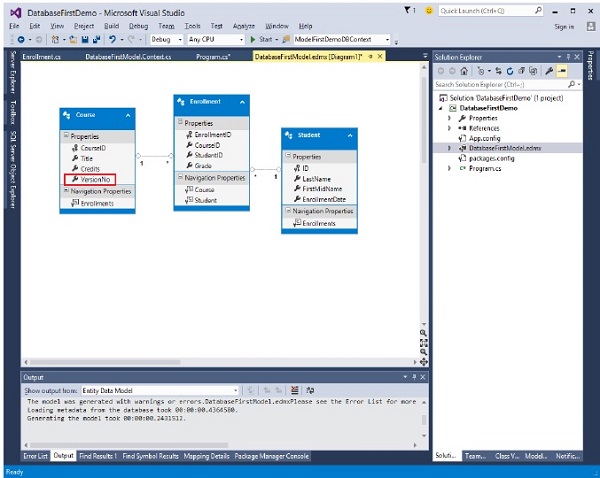
Task: Click the Sign in link
Action: (x=564, y=26)
